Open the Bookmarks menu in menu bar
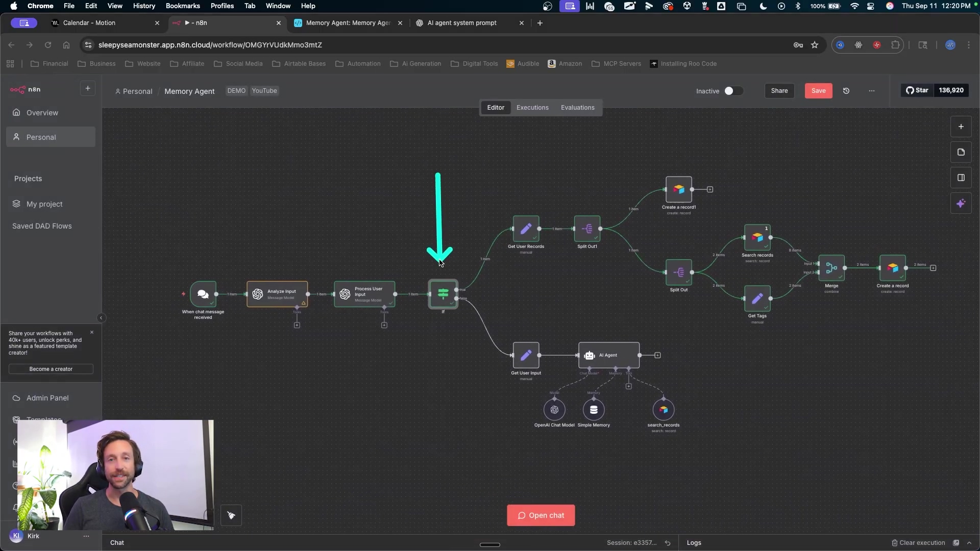 click(183, 6)
